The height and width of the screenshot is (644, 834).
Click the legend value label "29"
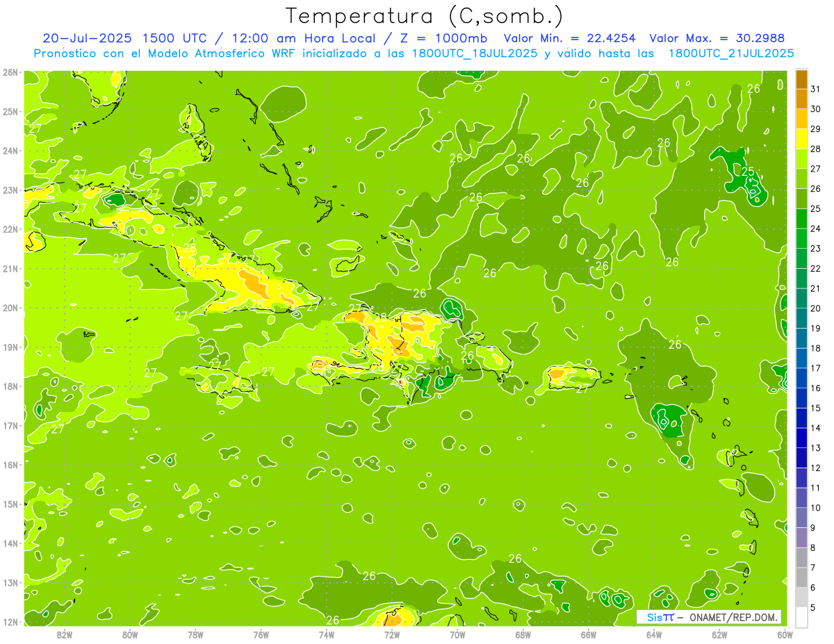pos(816,129)
